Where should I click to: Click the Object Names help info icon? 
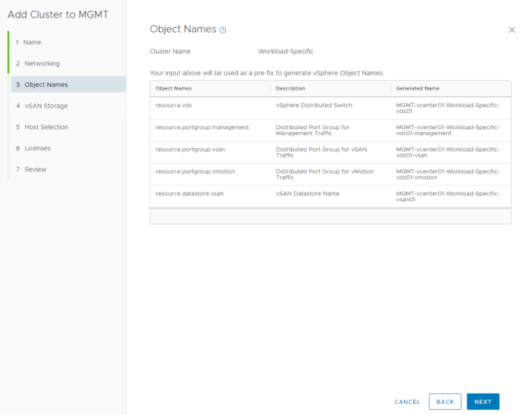click(x=223, y=30)
